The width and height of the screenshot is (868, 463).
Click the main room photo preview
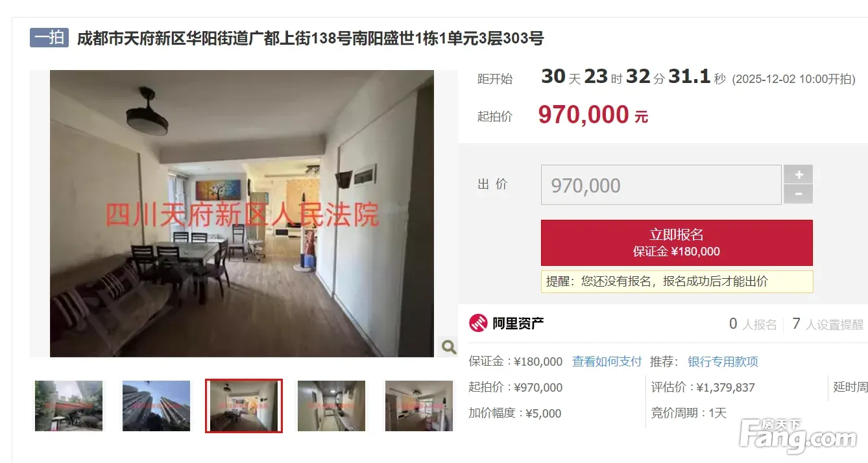coord(242,213)
